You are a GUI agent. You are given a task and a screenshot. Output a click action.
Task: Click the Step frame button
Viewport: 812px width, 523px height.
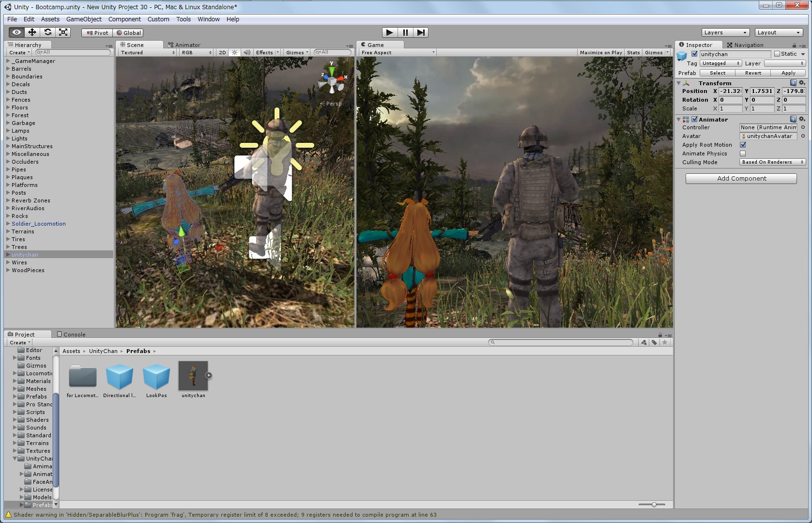pyautogui.click(x=421, y=32)
